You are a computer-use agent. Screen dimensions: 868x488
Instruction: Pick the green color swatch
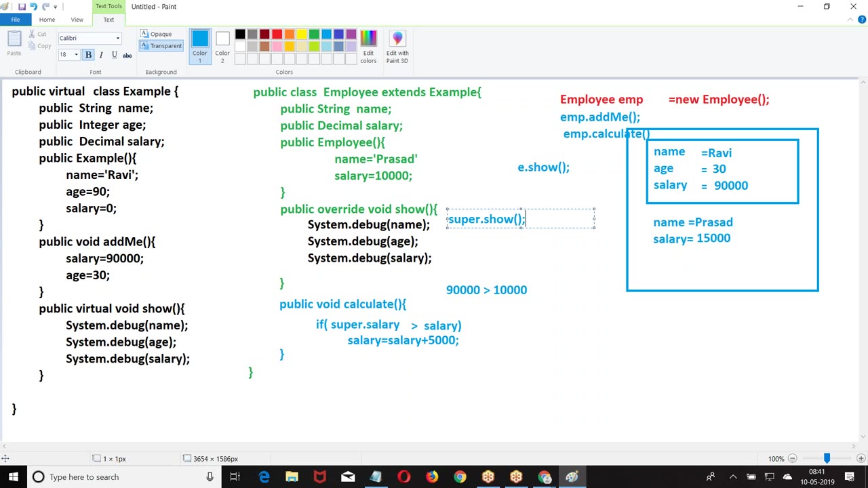tap(314, 35)
